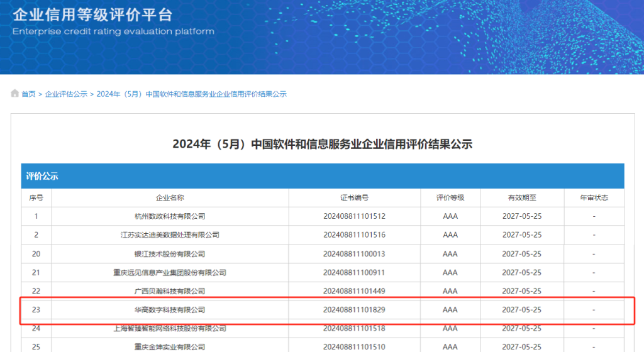Click the 年审状态 dash for 江苏实达迪美
Image resolution: width=644 pixels, height=352 pixels.
point(594,235)
